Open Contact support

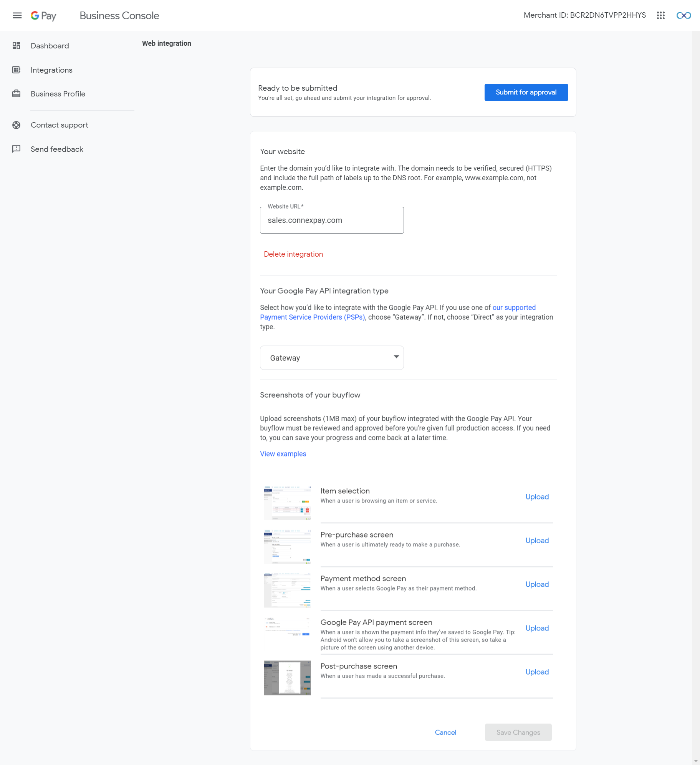[60, 125]
